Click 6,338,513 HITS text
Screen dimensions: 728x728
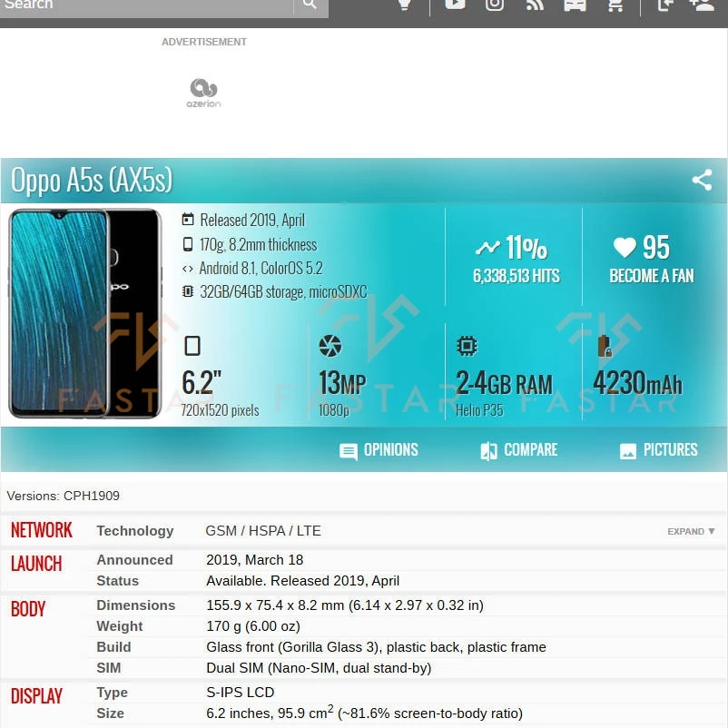click(x=516, y=276)
